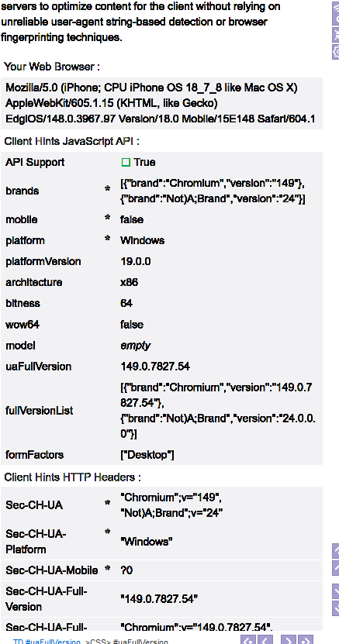The image size is (339, 644).
Task: Click the 'Sec-CH-UA-Mobile' header label
Action: click(52, 570)
